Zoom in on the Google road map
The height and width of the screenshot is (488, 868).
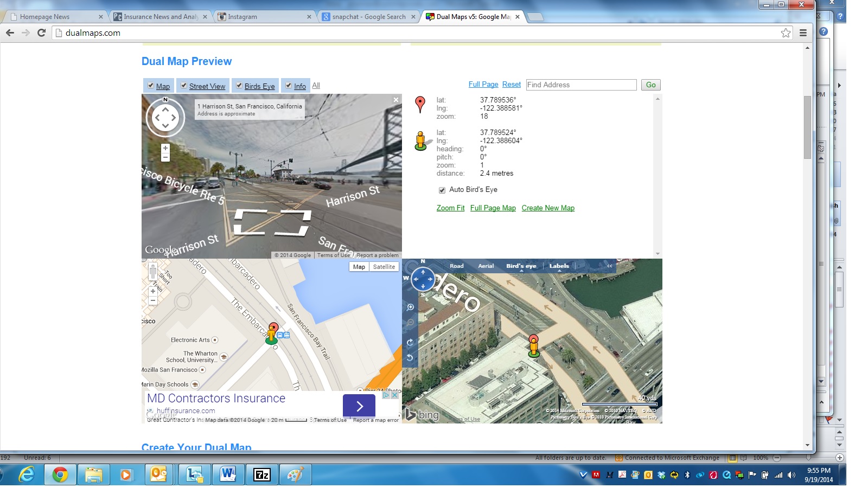point(153,291)
